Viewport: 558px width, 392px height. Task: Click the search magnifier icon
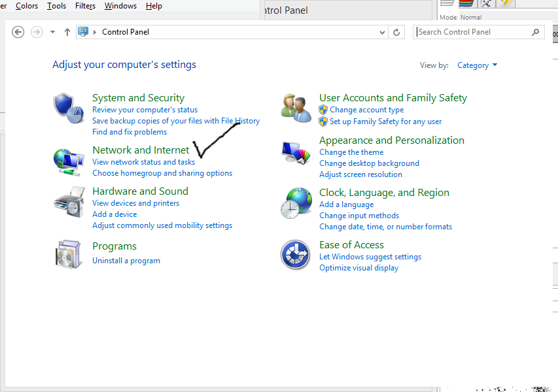(x=536, y=33)
